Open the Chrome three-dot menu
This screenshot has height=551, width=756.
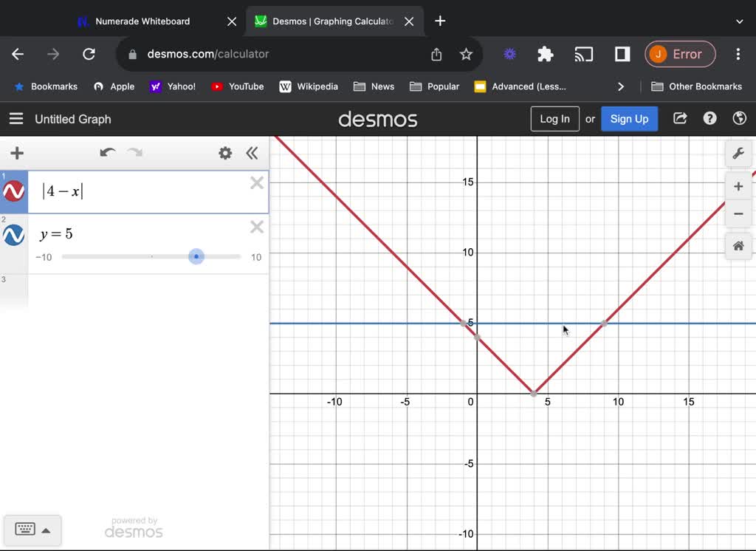point(738,54)
